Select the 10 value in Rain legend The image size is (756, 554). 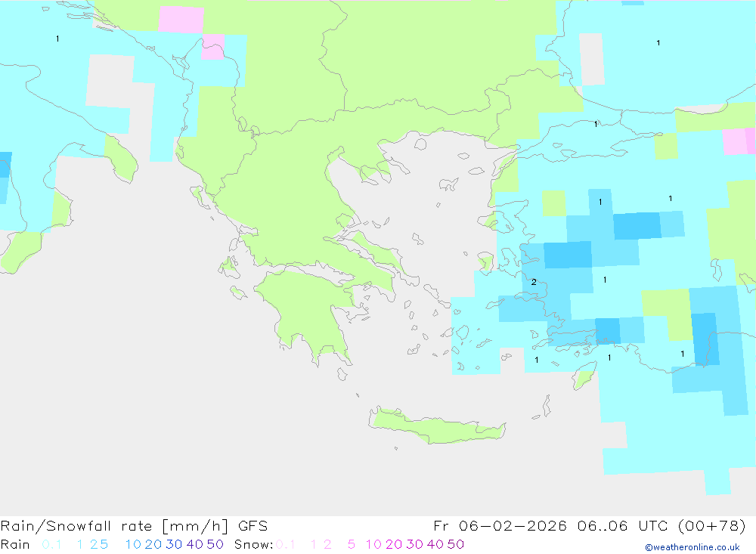[133, 544]
